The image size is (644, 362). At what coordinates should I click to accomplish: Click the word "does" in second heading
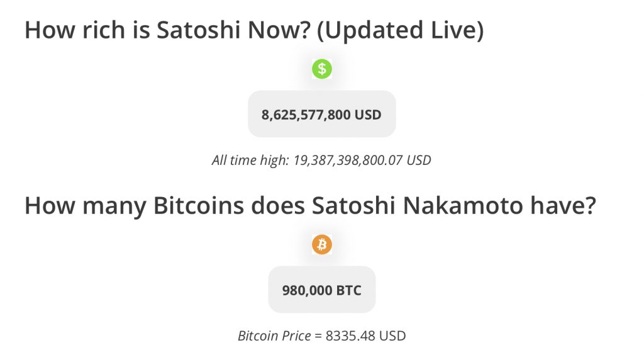[278, 205]
